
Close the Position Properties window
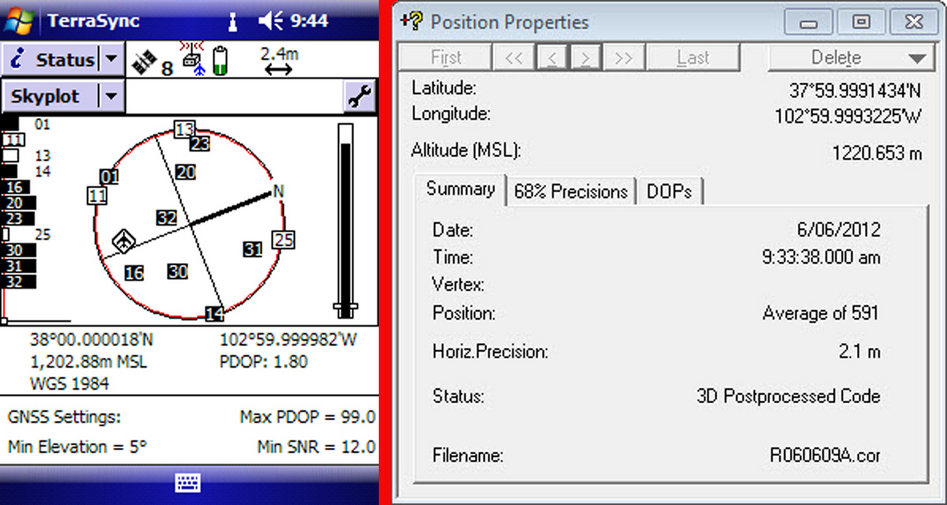[914, 22]
